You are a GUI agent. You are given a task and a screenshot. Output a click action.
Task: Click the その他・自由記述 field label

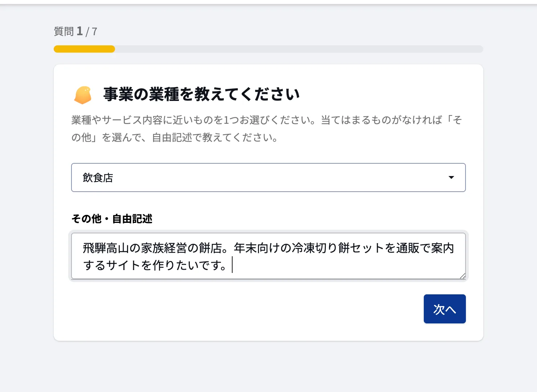coord(112,219)
